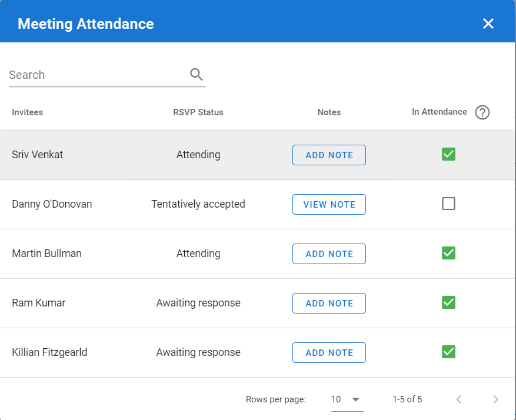Close the Meeting Attendance dialog
The height and width of the screenshot is (420, 516).
(488, 24)
